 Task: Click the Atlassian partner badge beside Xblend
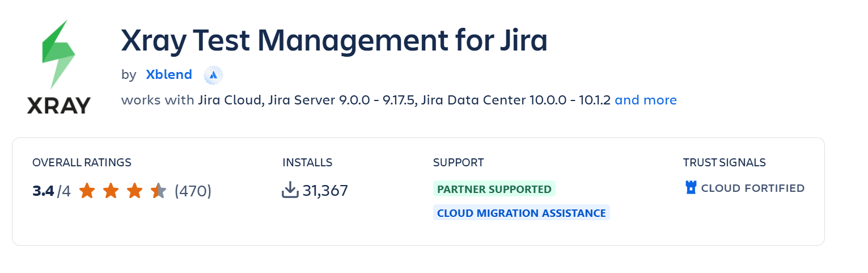tap(213, 74)
